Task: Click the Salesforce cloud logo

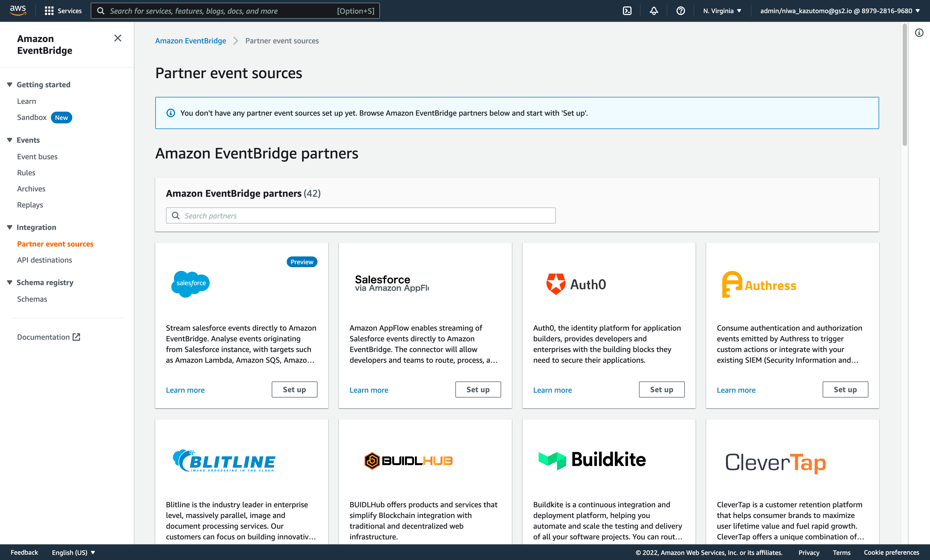Action: (191, 284)
